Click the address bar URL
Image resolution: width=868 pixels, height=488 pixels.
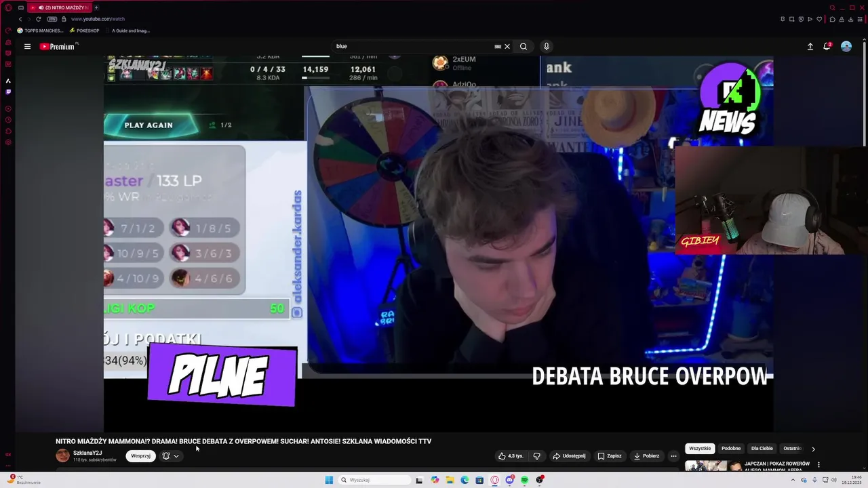[98, 19]
